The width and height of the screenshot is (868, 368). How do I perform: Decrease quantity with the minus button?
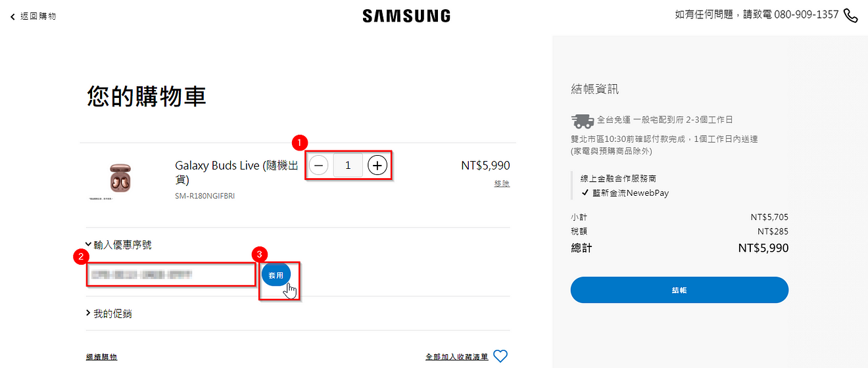point(318,166)
